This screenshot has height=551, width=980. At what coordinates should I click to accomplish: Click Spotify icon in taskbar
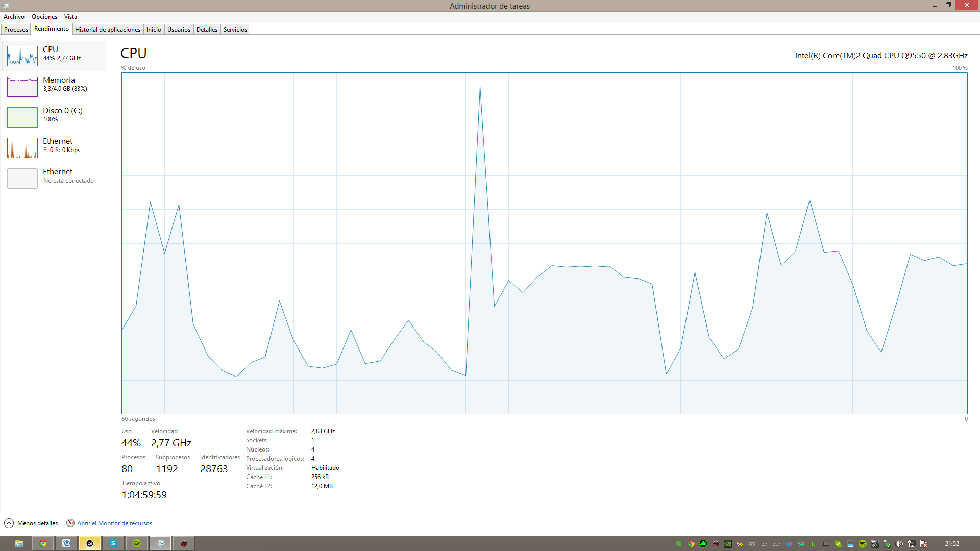[137, 543]
